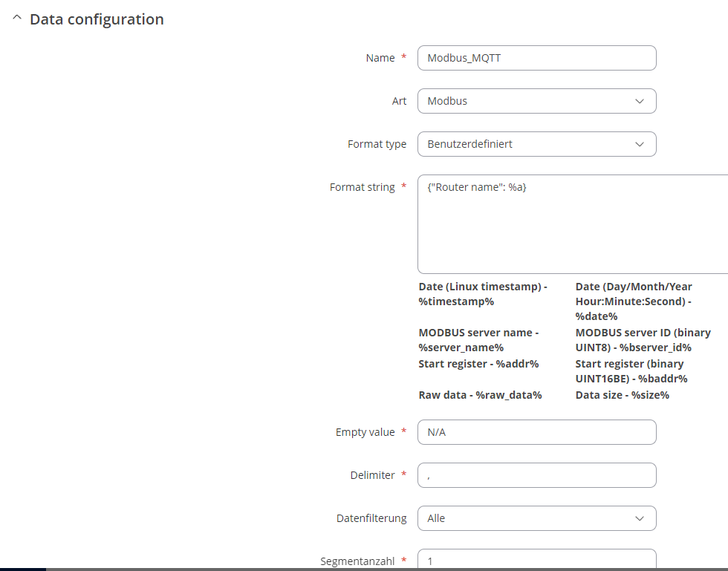Click the Format type chevron icon
The width and height of the screenshot is (728, 571).
coord(640,144)
